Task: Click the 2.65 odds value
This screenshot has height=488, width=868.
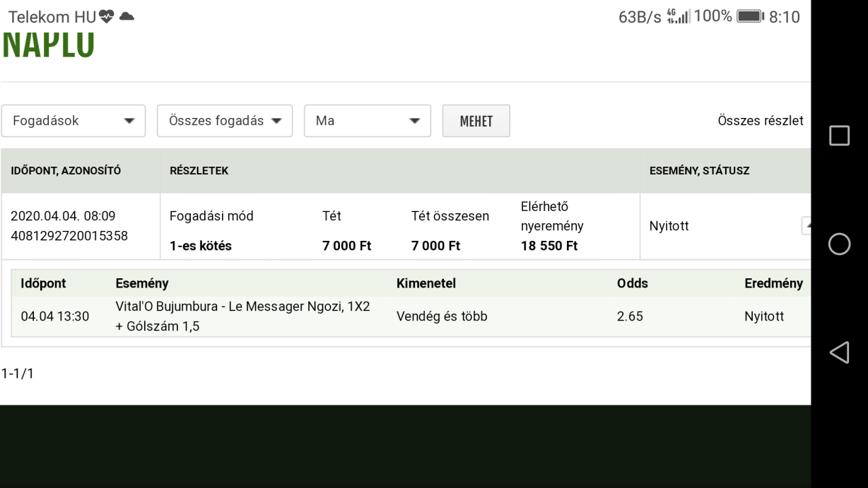Action: pos(629,316)
